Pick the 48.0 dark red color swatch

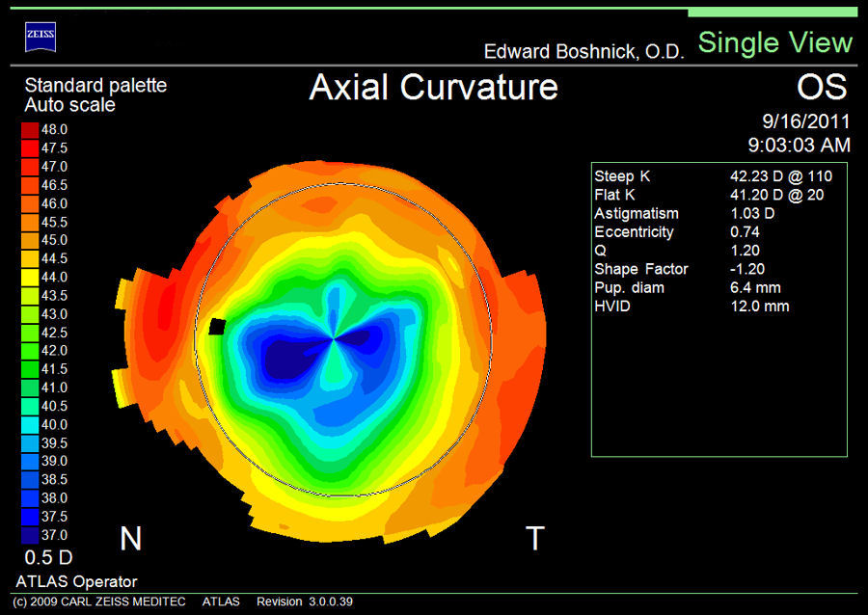(30, 129)
